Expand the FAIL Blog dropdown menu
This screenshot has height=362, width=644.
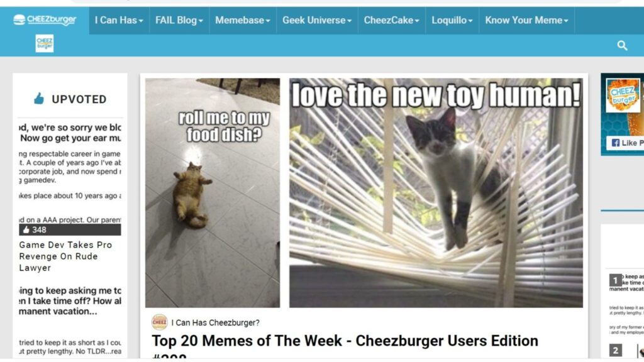[179, 20]
